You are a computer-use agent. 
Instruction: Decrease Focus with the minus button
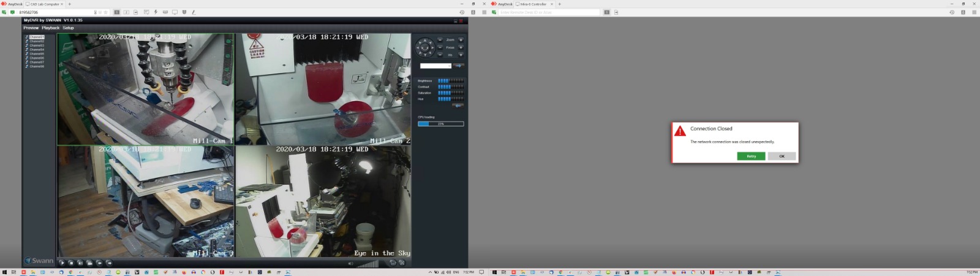pyautogui.click(x=440, y=47)
